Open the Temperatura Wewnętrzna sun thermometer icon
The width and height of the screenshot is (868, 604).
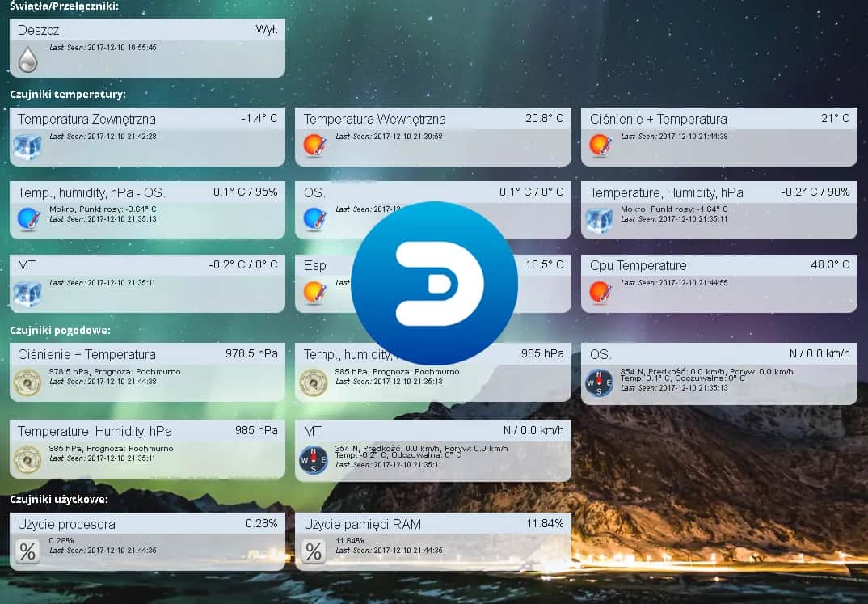point(314,146)
